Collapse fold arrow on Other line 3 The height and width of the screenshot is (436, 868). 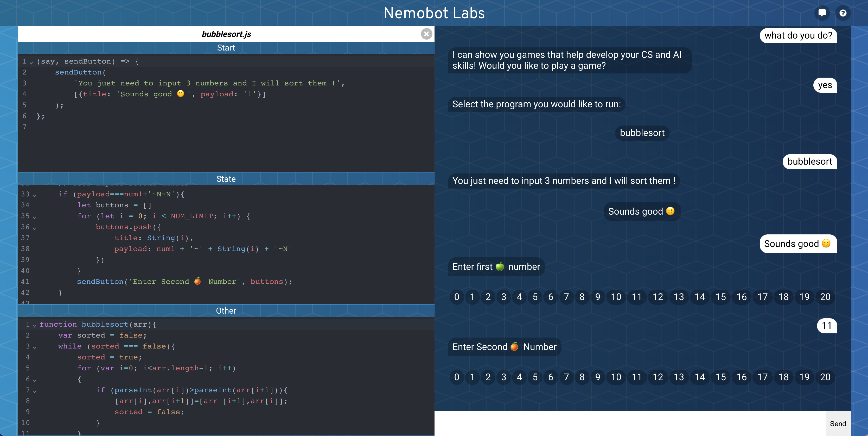34,347
